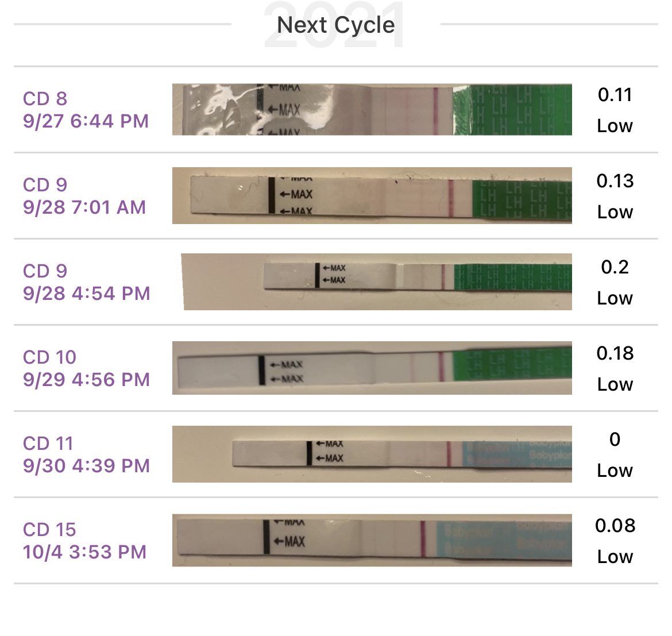Select the 0 ratio value for CD 11
The height and width of the screenshot is (636, 672).
(615, 440)
